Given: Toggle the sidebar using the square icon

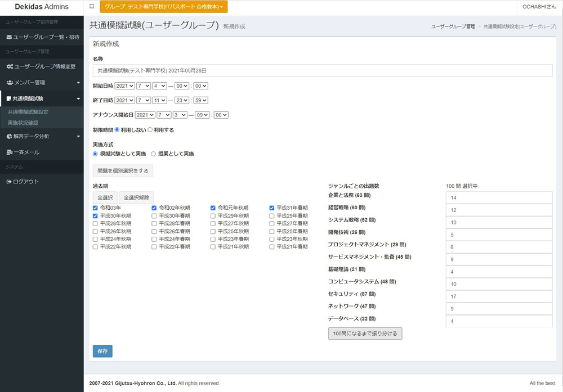Looking at the screenshot, I should pos(92,6).
